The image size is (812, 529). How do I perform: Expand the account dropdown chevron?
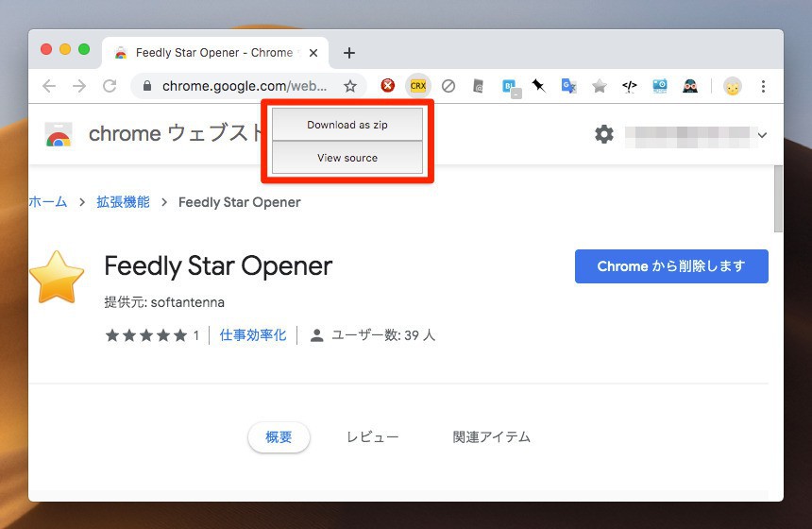(762, 135)
